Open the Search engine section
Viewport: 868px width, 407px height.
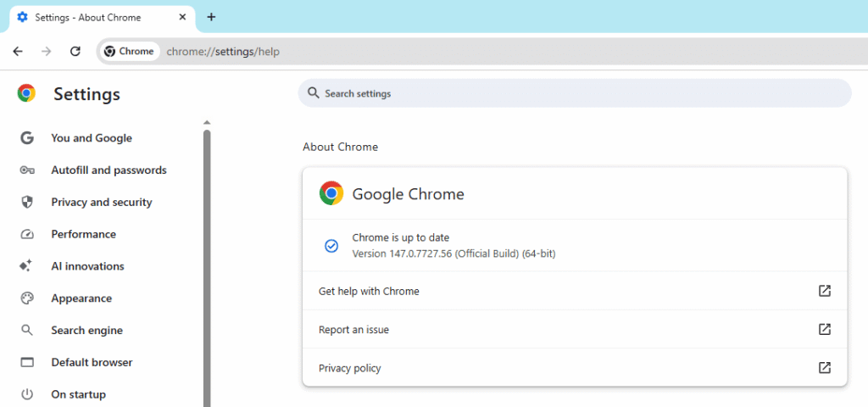click(x=87, y=331)
